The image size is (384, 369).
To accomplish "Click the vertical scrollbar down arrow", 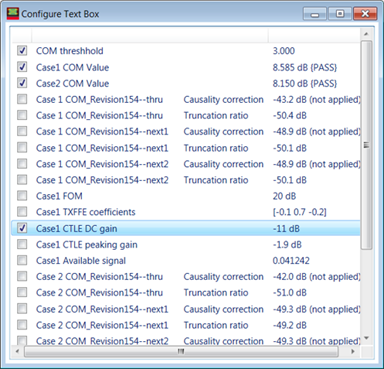I will 366,339.
